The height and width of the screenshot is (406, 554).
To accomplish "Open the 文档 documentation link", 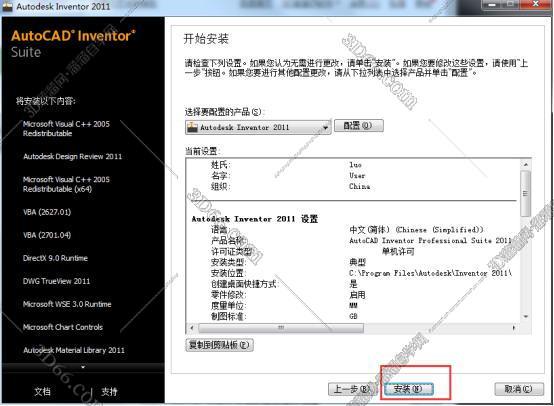I will tap(42, 392).
